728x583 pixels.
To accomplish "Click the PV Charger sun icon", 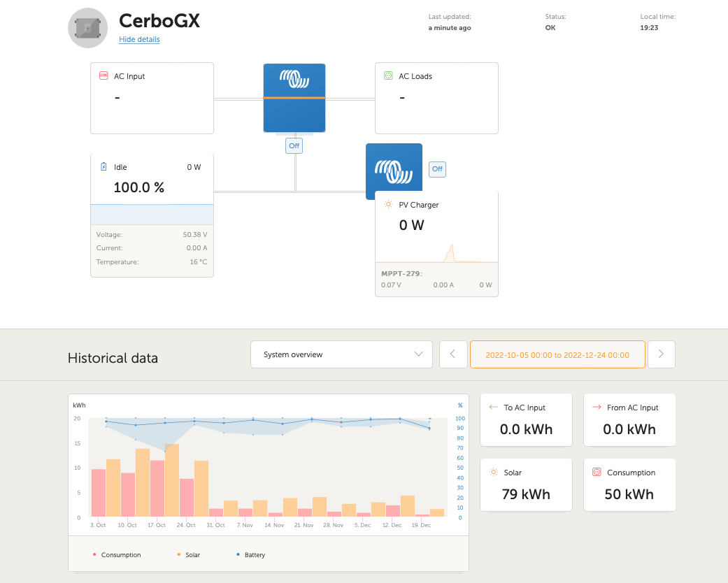I will pos(388,205).
